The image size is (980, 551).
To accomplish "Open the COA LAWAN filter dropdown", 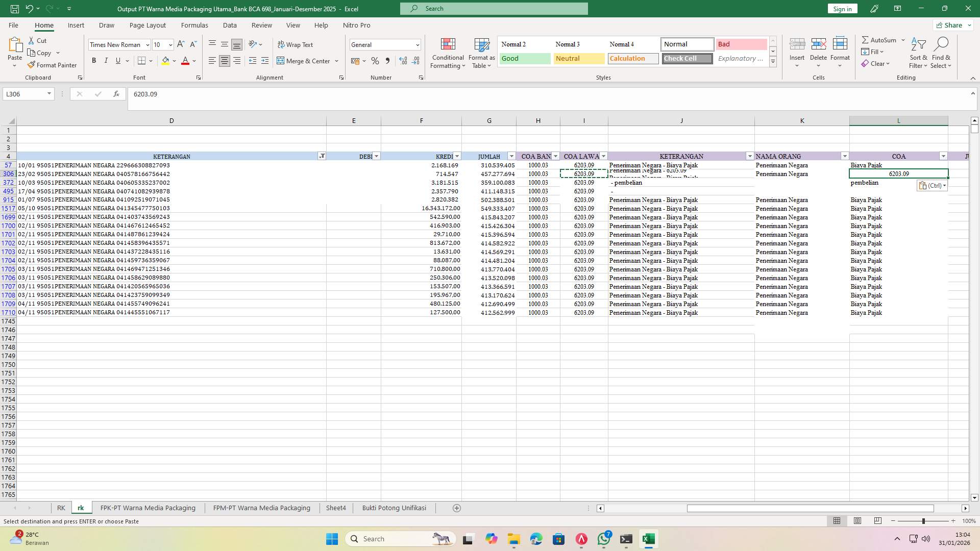I will point(604,156).
